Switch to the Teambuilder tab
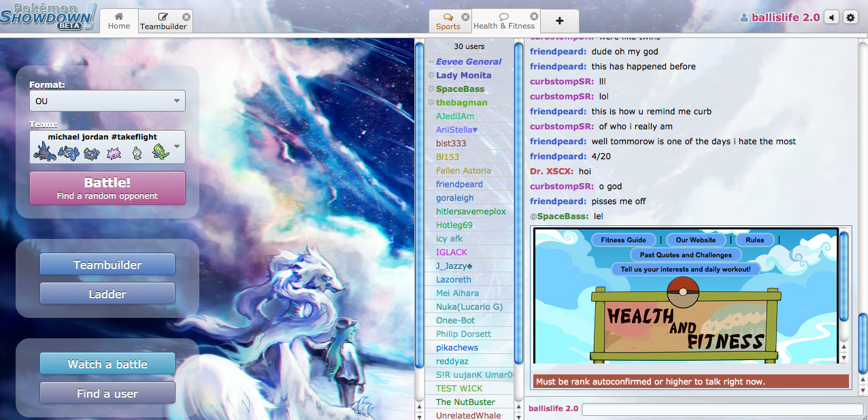868x420 pixels. 163,21
